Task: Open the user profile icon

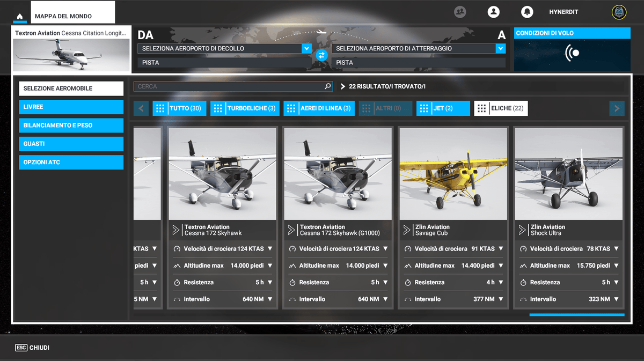Action: [x=493, y=12]
